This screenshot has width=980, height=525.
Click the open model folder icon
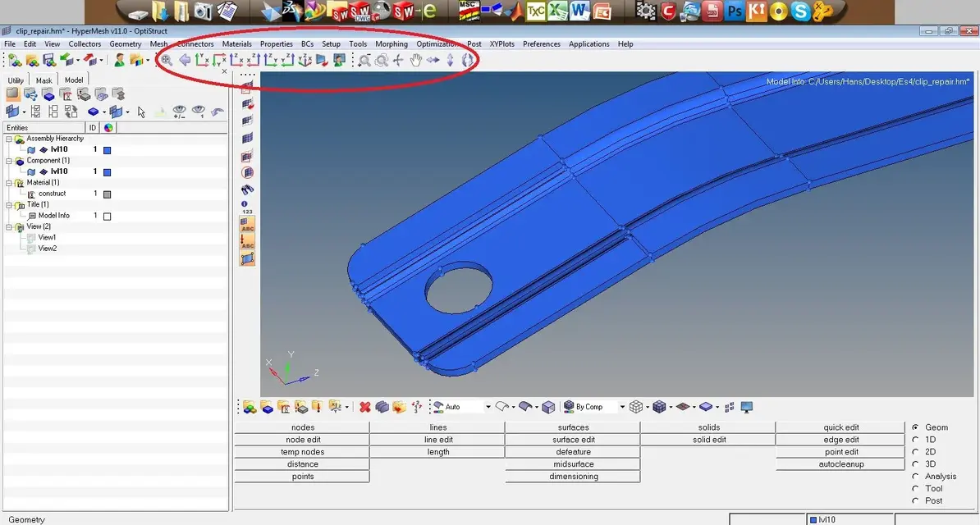tap(32, 60)
